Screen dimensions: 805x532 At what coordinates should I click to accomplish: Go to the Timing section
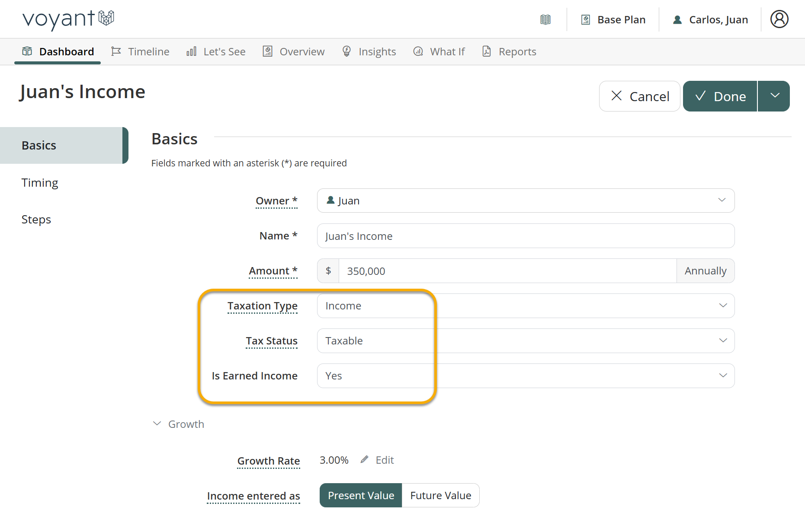click(40, 182)
